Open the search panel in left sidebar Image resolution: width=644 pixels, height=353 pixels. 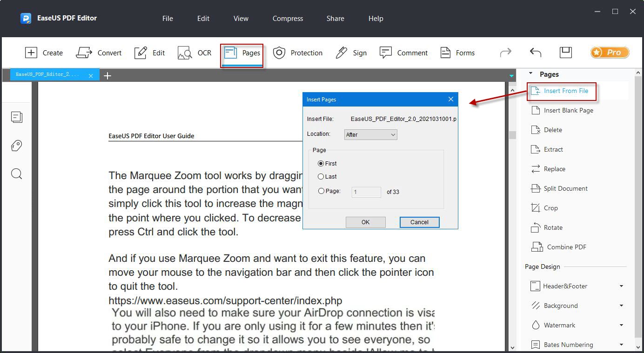coord(17,173)
